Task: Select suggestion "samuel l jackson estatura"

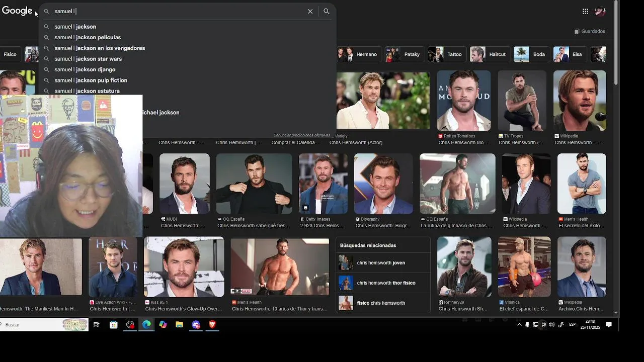Action: pyautogui.click(x=188, y=91)
